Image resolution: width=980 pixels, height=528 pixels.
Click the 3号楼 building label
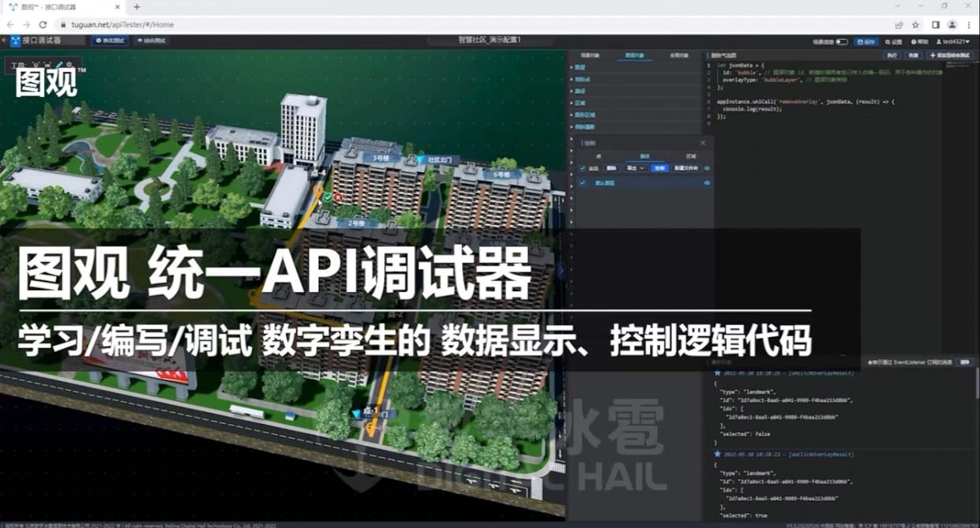pos(382,158)
